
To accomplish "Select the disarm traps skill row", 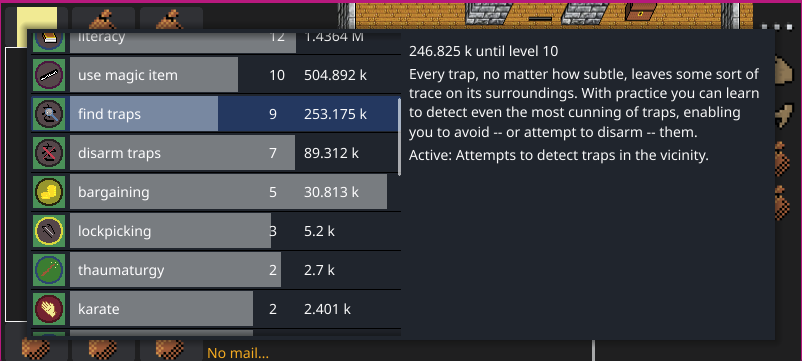I will [x=215, y=153].
